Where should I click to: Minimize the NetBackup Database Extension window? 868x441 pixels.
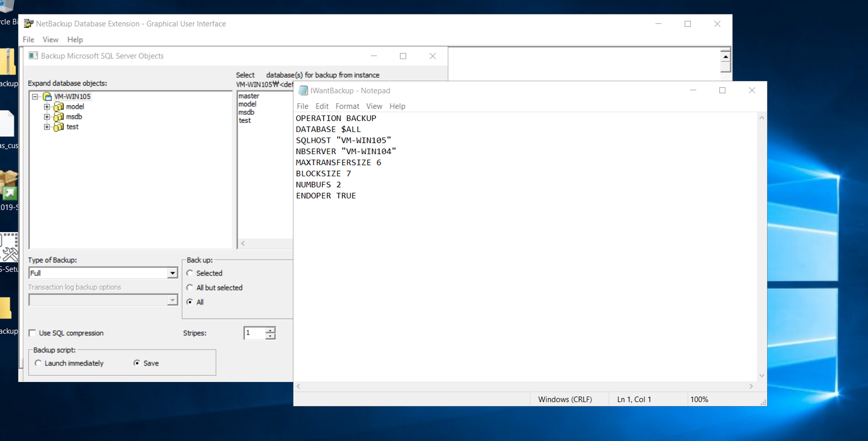(658, 24)
